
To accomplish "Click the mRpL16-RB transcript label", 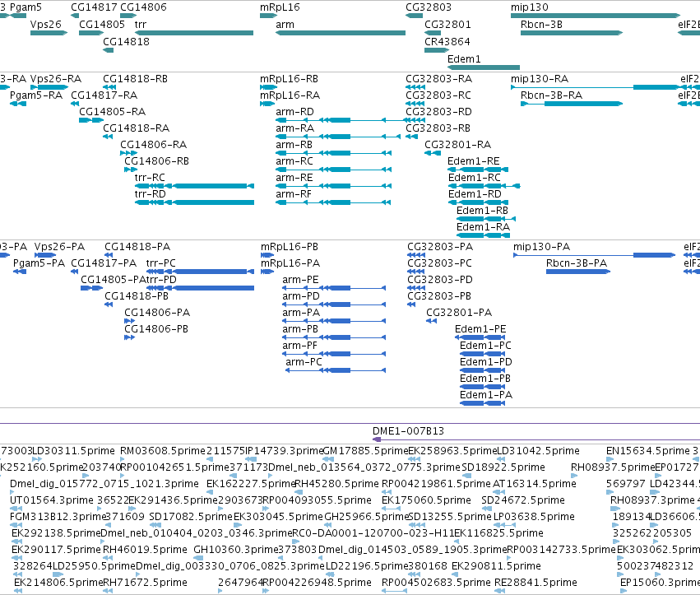I will pyautogui.click(x=290, y=79).
